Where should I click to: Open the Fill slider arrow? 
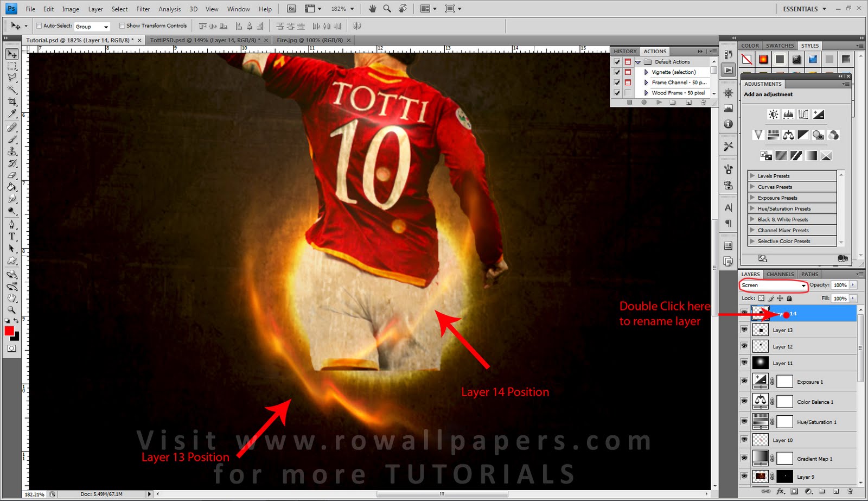(x=853, y=298)
